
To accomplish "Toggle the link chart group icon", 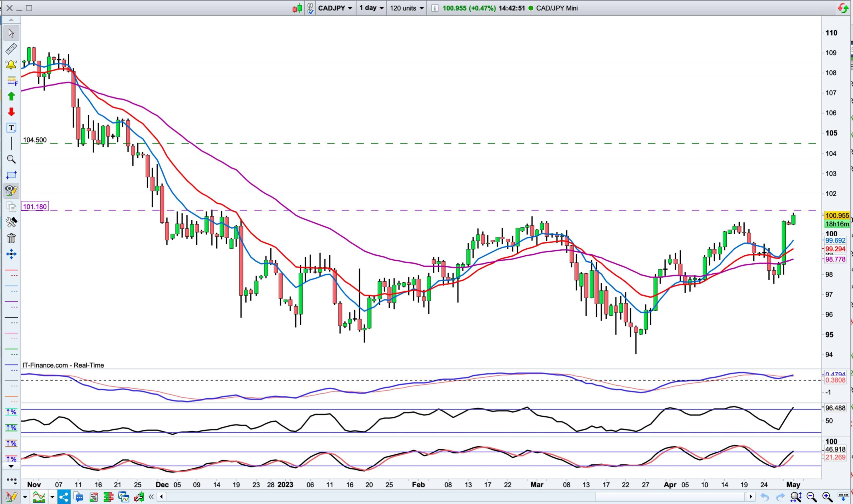I will pyautogui.click(x=310, y=8).
